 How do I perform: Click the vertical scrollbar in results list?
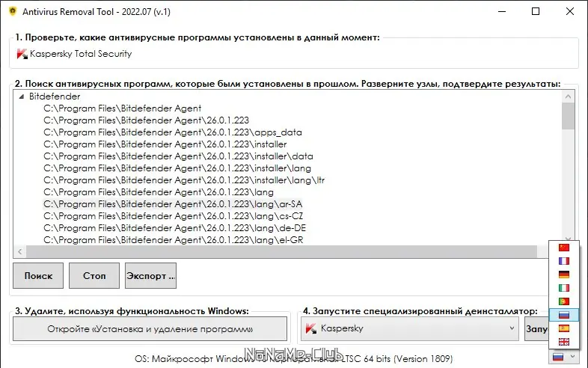(x=568, y=117)
